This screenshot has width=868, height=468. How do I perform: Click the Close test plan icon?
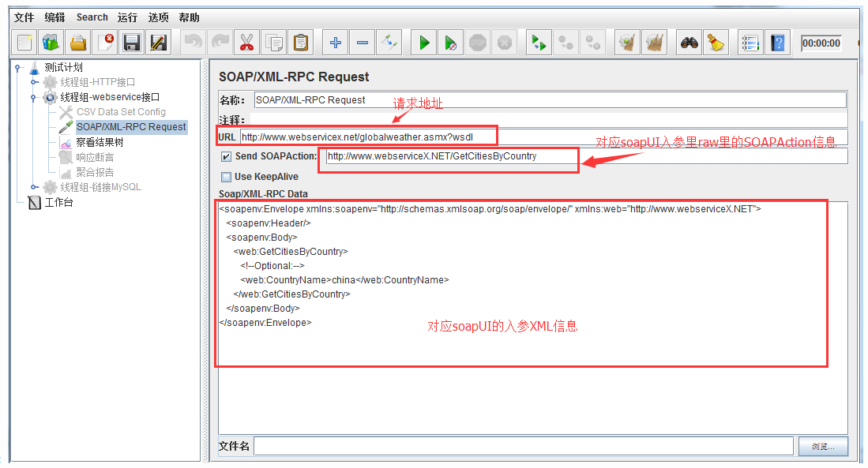coord(105,43)
